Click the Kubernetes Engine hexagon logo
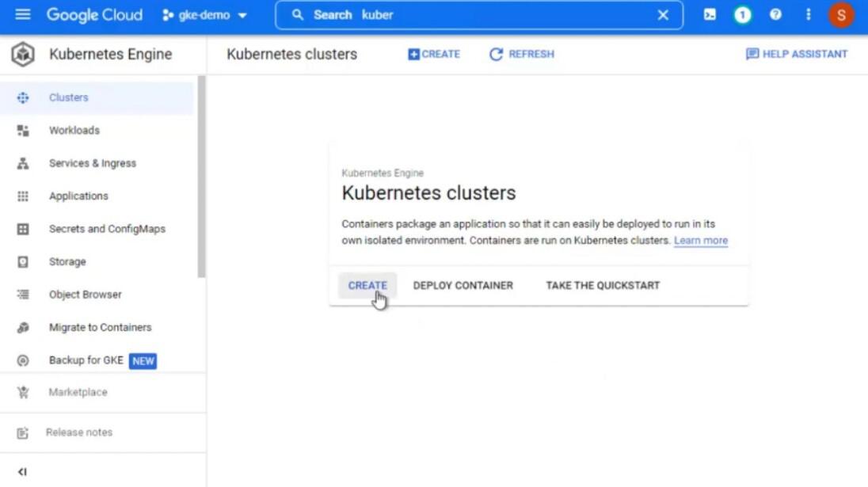The width and height of the screenshot is (868, 487). pos(23,54)
